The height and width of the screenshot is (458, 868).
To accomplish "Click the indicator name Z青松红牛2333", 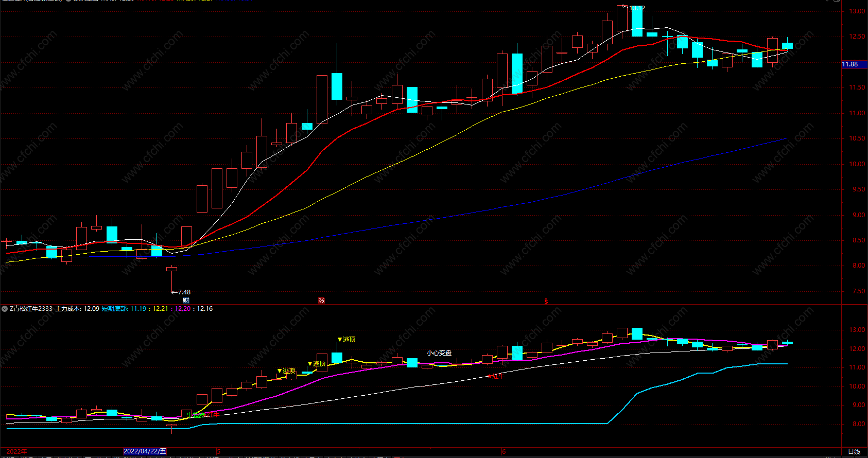I will [x=31, y=309].
